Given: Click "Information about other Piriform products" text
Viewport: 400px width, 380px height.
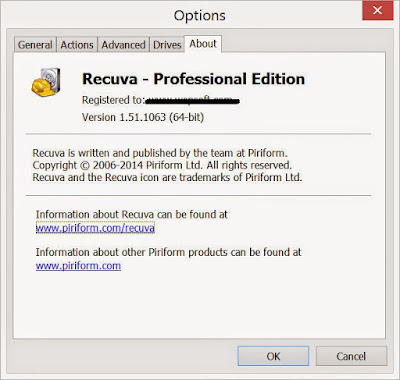Looking at the screenshot, I should pyautogui.click(x=168, y=252).
